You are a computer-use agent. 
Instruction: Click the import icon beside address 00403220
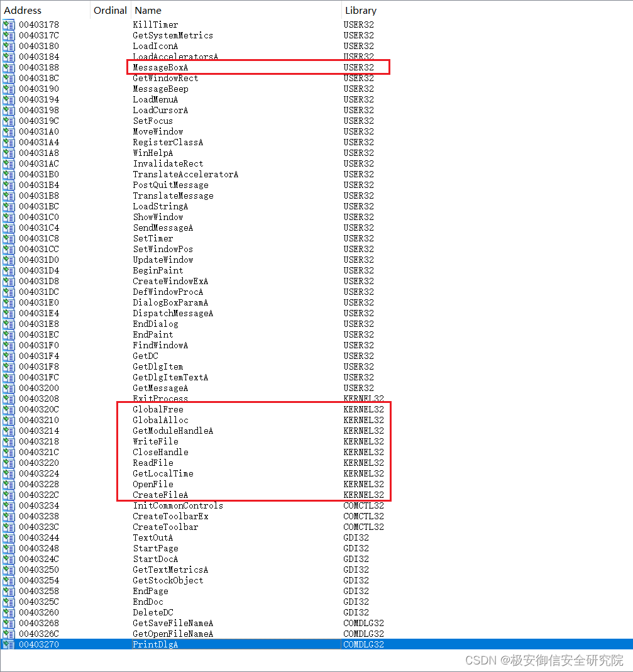coord(9,463)
